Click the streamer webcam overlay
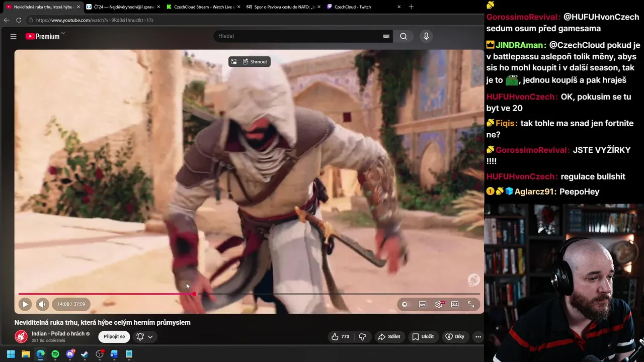The width and height of the screenshot is (644, 362). (x=564, y=283)
